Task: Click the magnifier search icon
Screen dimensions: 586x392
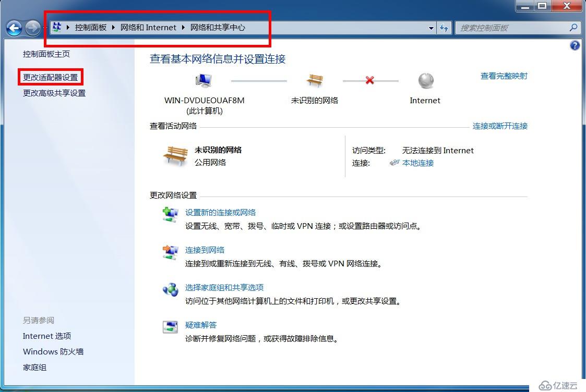Action: point(573,28)
